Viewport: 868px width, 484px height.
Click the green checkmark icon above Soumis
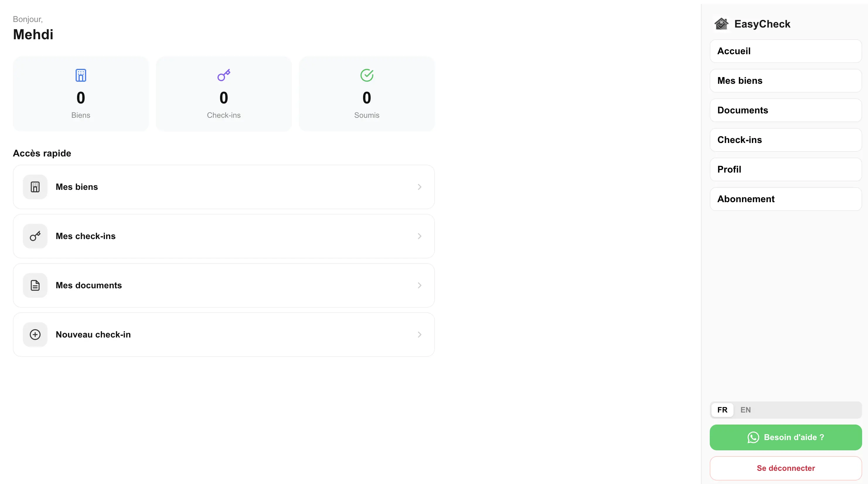(x=367, y=75)
